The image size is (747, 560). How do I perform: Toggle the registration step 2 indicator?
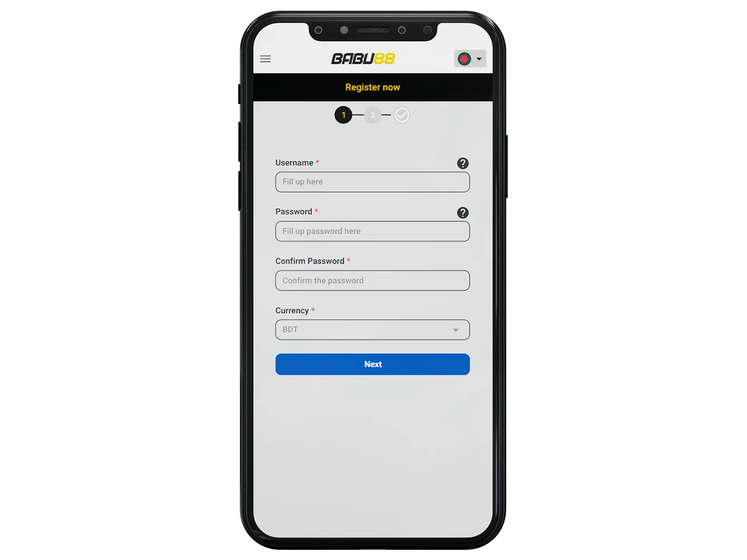coord(372,114)
